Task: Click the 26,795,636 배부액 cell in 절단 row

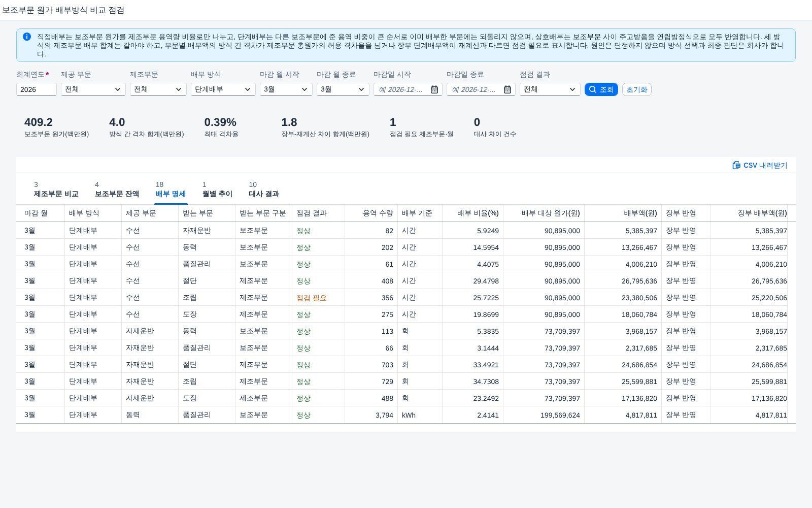Action: coord(623,281)
